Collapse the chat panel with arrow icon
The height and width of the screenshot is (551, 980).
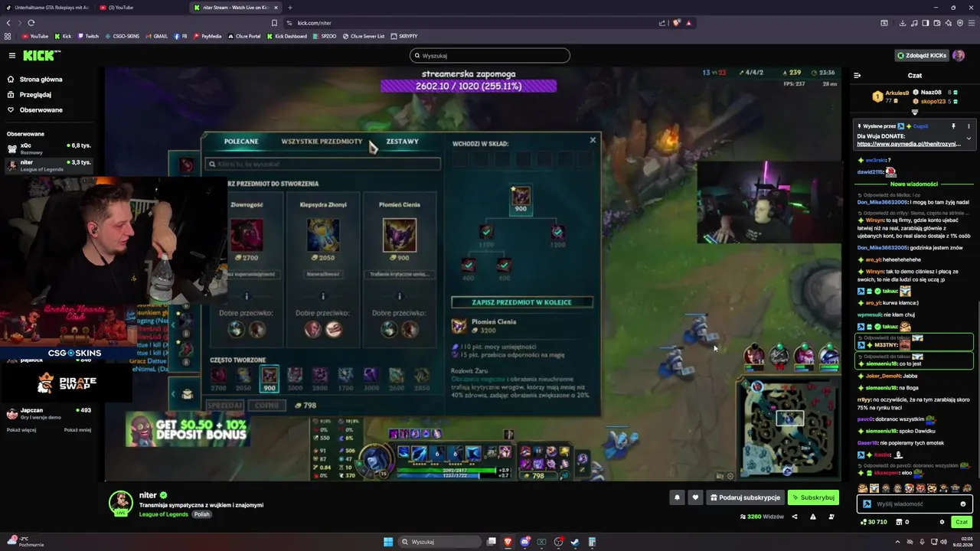pos(857,75)
